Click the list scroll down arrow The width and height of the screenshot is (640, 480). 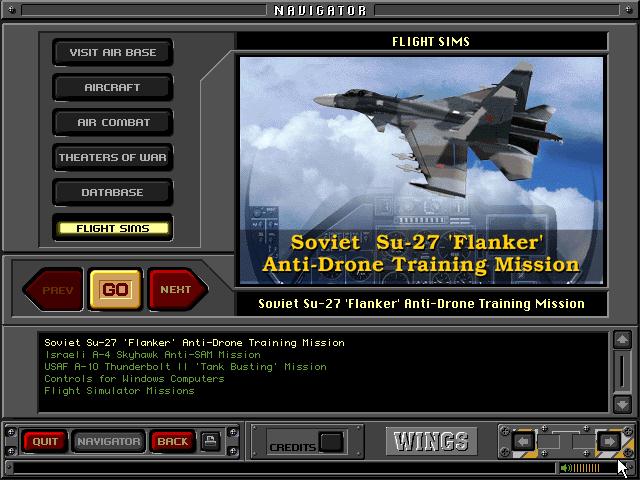(x=622, y=404)
